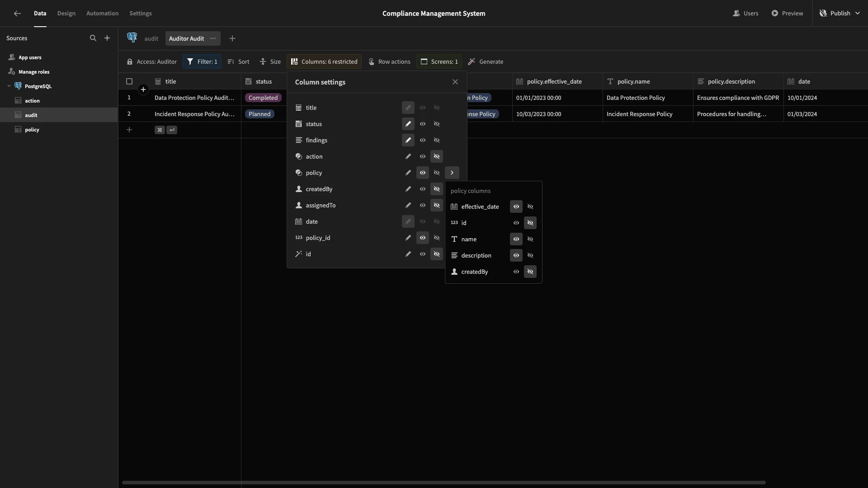Add a new view with the plus icon
Screen dimensions: 868x488
[232, 39]
